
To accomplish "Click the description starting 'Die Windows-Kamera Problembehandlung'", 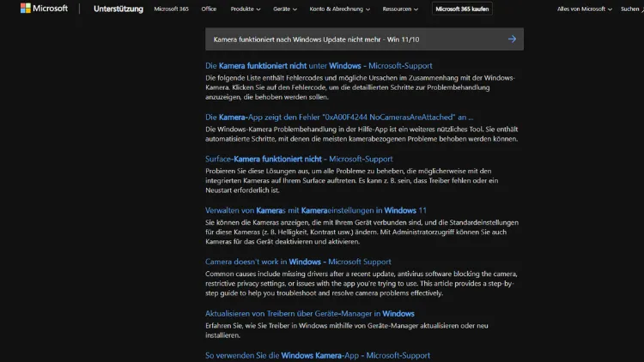I will click(361, 134).
